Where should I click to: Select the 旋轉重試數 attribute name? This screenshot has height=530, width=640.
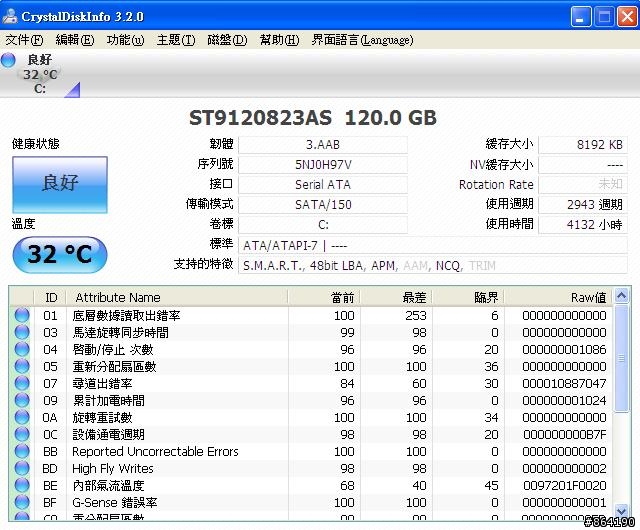(102, 418)
